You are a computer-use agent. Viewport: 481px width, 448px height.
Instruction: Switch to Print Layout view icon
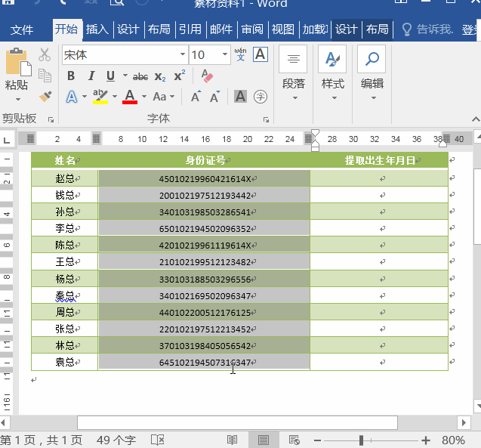264,440
